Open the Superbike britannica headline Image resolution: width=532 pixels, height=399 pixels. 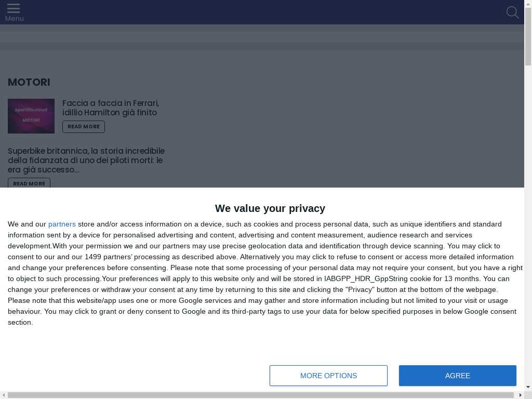[86, 160]
